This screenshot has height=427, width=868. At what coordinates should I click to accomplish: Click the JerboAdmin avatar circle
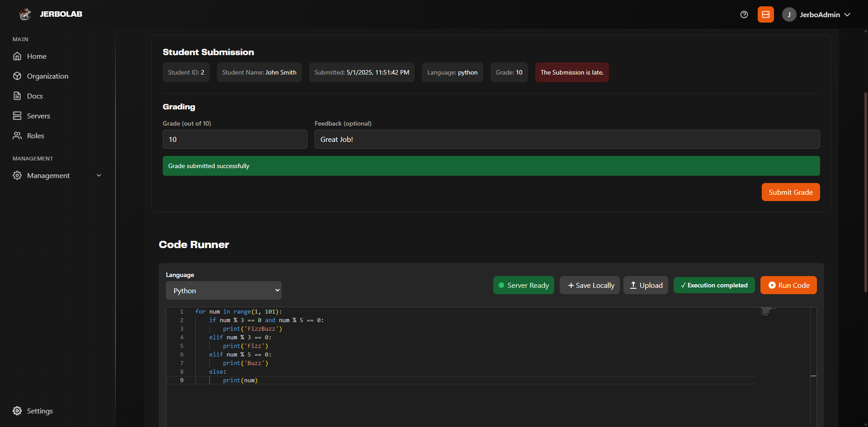[x=789, y=14]
